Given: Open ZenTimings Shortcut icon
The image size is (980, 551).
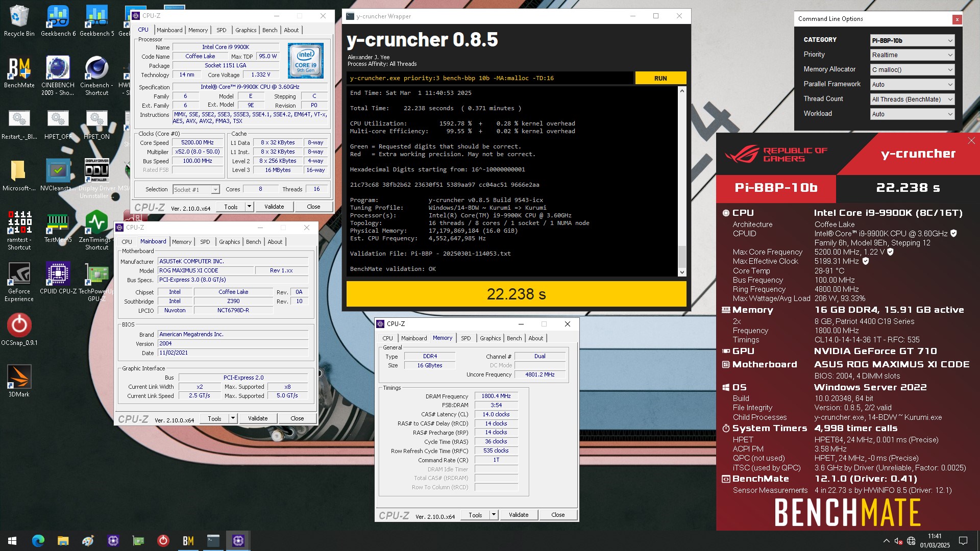Looking at the screenshot, I should point(97,230).
